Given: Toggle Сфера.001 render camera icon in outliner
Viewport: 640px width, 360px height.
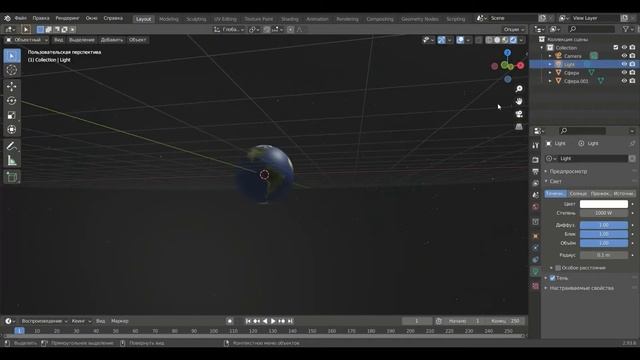Looking at the screenshot, I should coord(632,81).
